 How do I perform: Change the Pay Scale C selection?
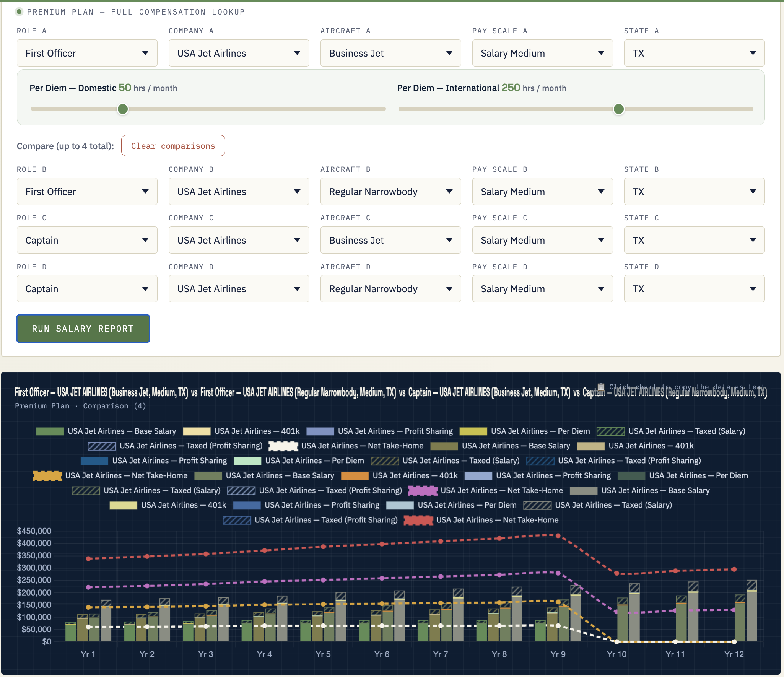point(543,240)
